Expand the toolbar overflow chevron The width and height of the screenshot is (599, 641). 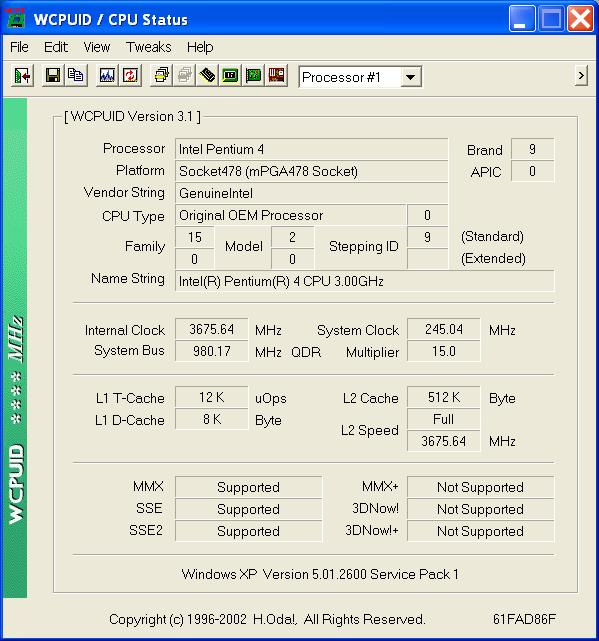pyautogui.click(x=581, y=76)
